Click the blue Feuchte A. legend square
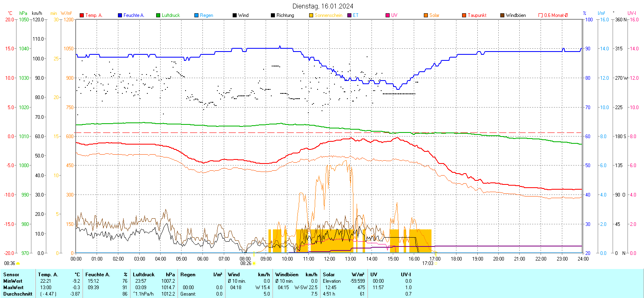Screen dimensions: 644x298 coord(120,15)
